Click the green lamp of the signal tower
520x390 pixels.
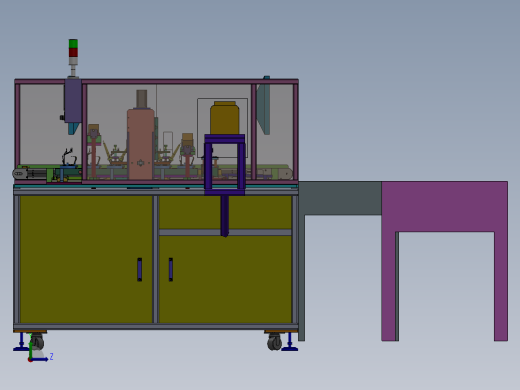coord(73,44)
